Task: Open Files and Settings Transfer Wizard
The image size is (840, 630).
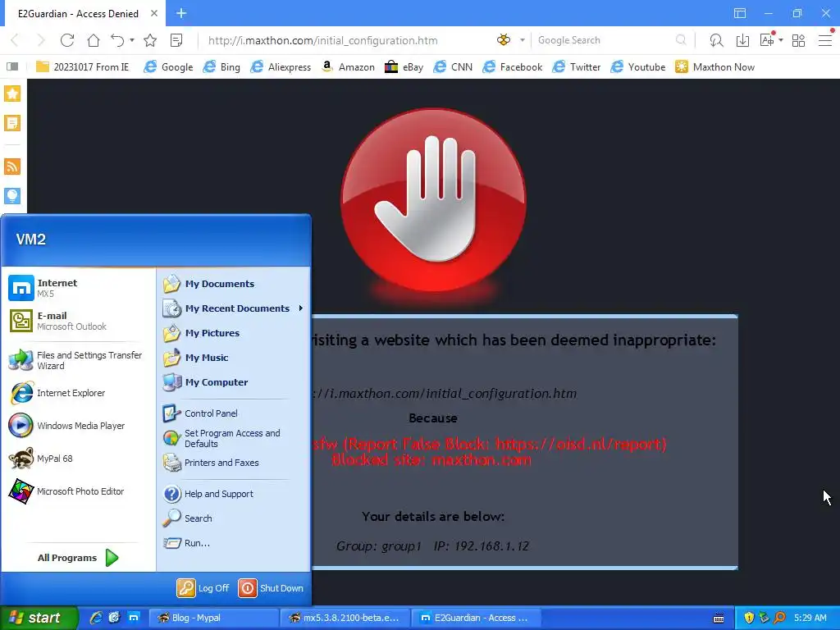Action: click(79, 361)
